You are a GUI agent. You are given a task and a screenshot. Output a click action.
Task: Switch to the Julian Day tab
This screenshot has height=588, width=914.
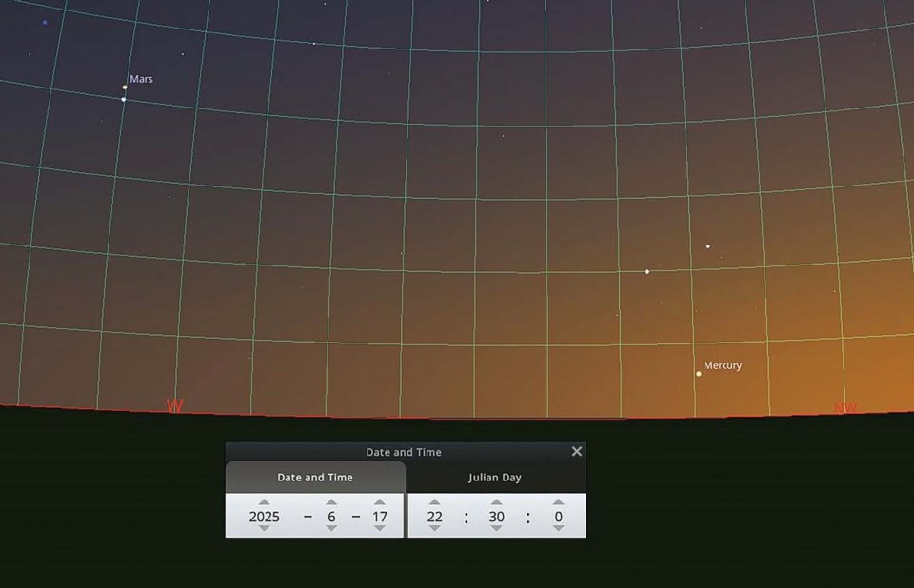pyautogui.click(x=496, y=478)
